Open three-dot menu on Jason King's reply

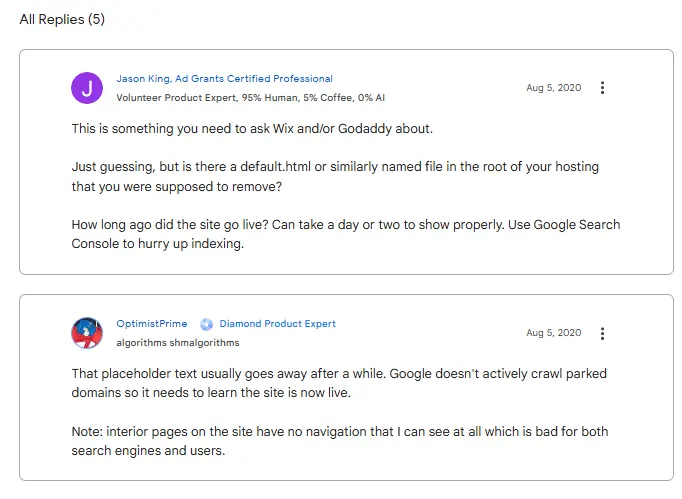pyautogui.click(x=602, y=88)
